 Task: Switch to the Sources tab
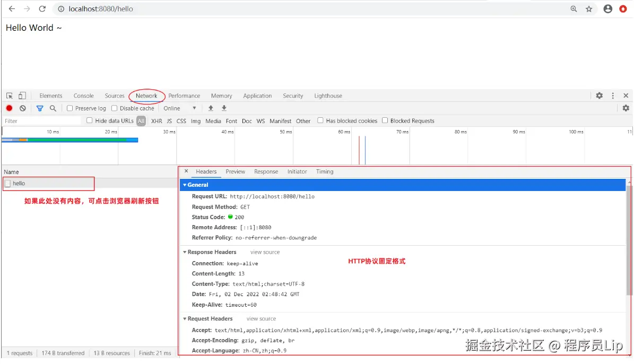tap(115, 96)
